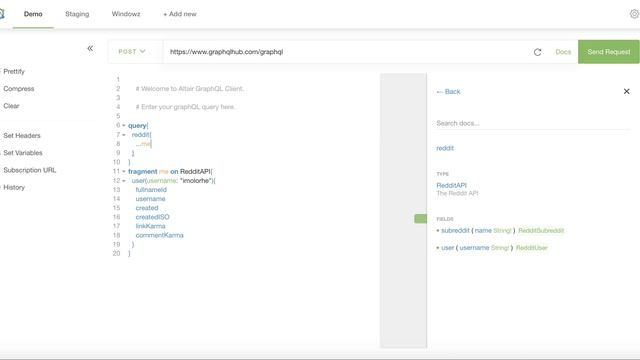Compress the query

click(x=19, y=89)
